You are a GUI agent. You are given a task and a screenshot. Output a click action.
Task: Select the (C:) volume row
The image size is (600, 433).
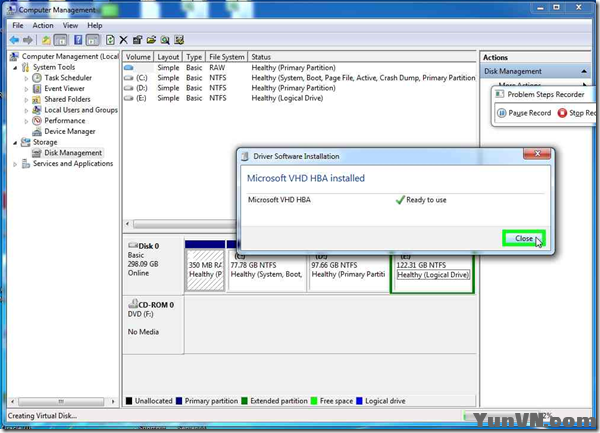pyautogui.click(x=300, y=78)
